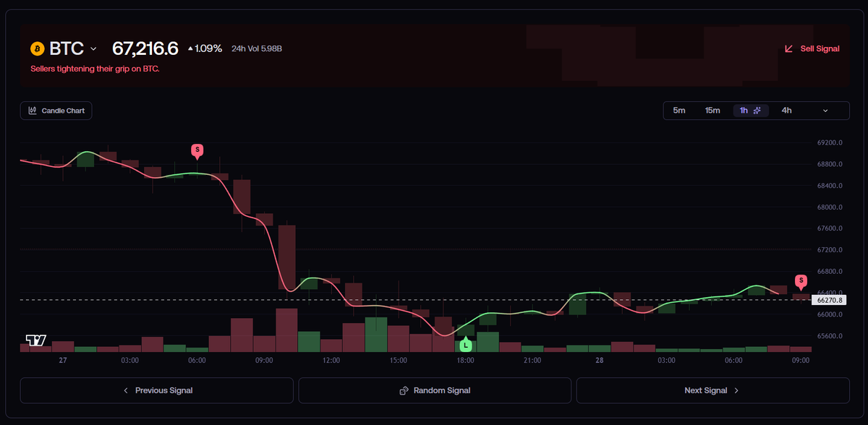Open the Candle Chart button
This screenshot has height=425, width=868.
(x=56, y=111)
